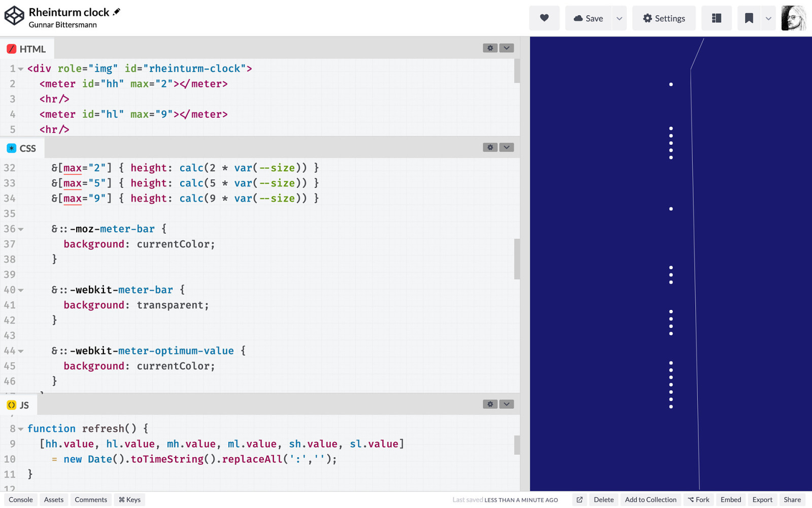The width and height of the screenshot is (812, 508).
Task: Open Export menu
Action: tap(762, 499)
